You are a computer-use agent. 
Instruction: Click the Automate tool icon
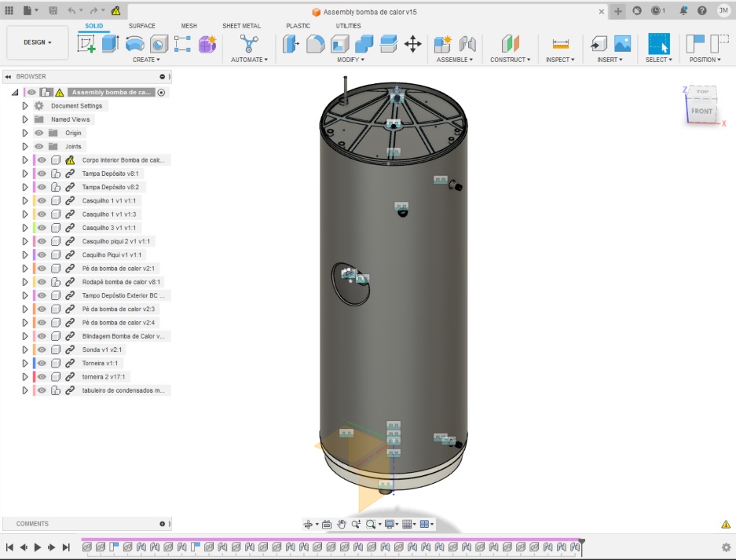point(249,44)
